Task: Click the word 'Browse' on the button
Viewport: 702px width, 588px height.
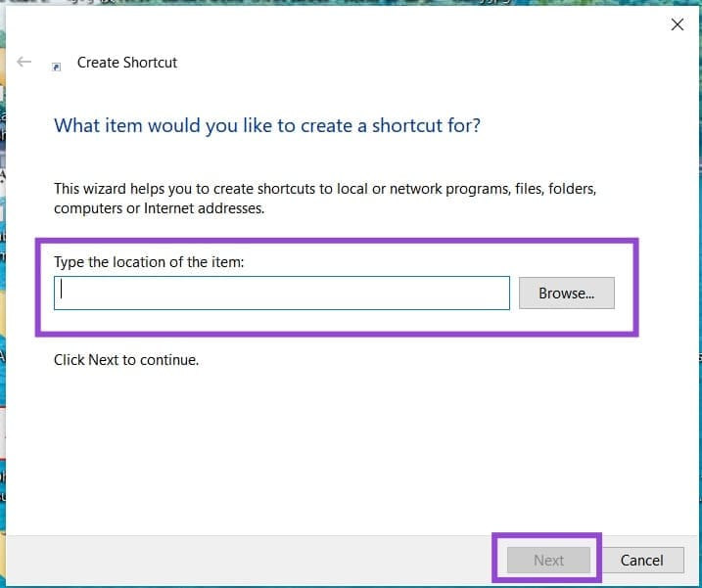Action: pos(562,294)
